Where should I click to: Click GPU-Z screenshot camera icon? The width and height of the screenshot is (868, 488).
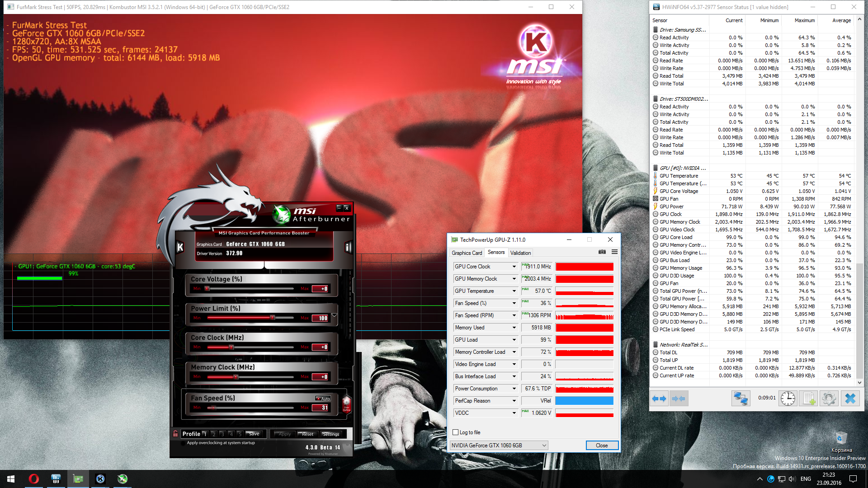602,252
